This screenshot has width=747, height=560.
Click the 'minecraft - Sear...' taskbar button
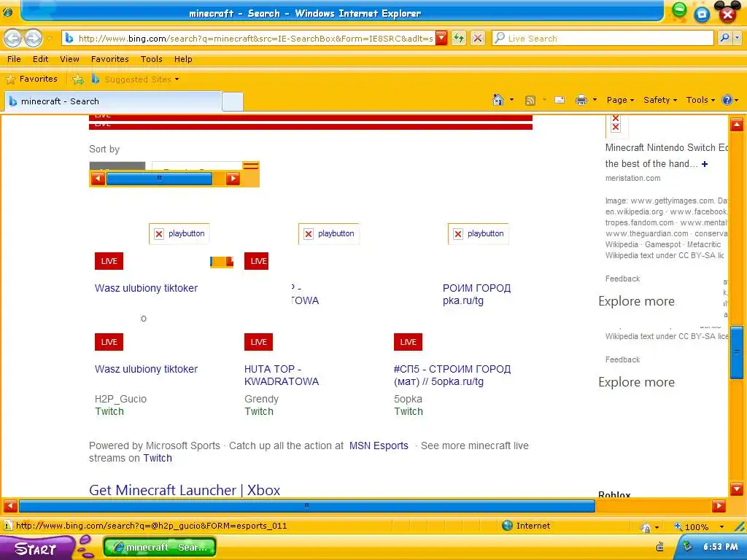[160, 548]
